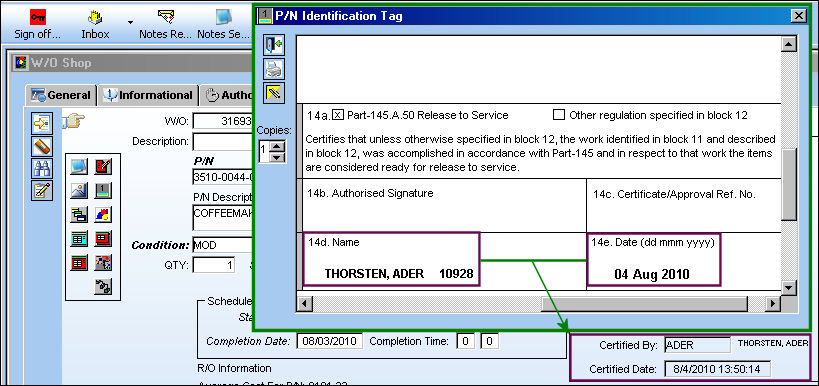
Task: Click the Description field in W/O Shop
Action: click(x=223, y=142)
